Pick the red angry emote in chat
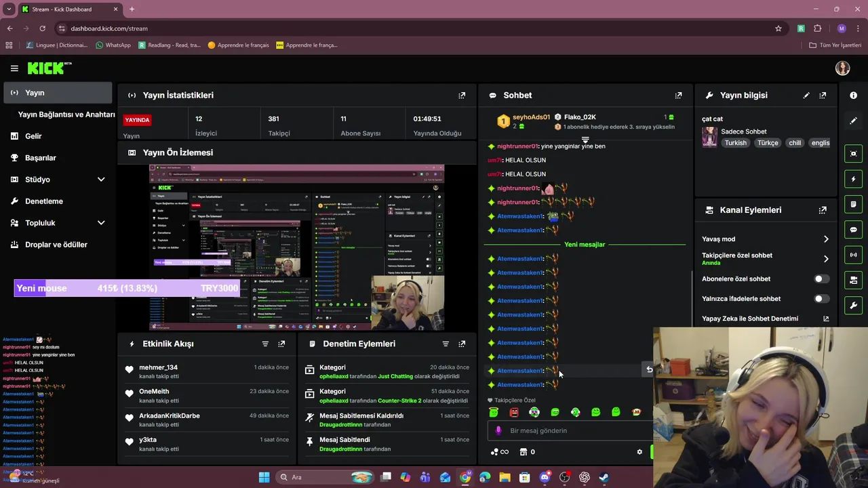 [514, 412]
